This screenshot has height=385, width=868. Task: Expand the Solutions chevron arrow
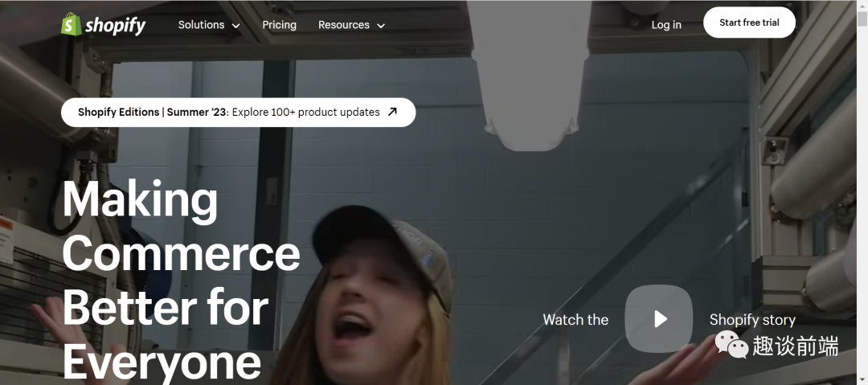click(x=236, y=26)
